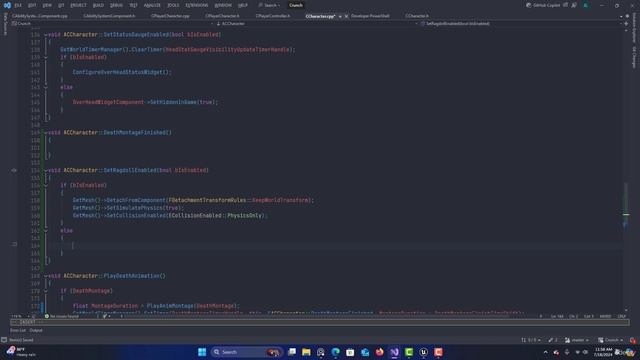The image size is (640, 360).
Task: Click the taskbar Search box
Action: point(247,352)
